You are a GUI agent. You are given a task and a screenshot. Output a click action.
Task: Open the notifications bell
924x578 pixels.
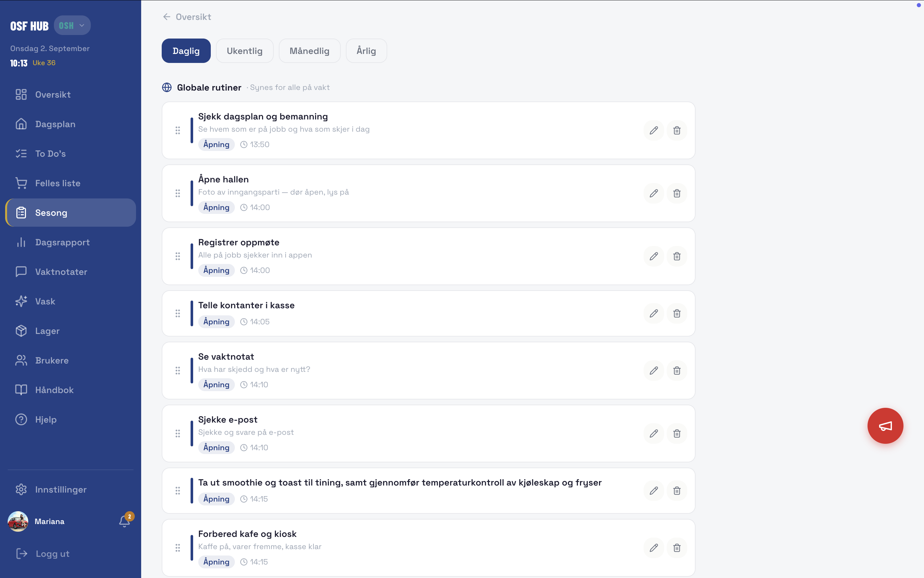(x=124, y=521)
